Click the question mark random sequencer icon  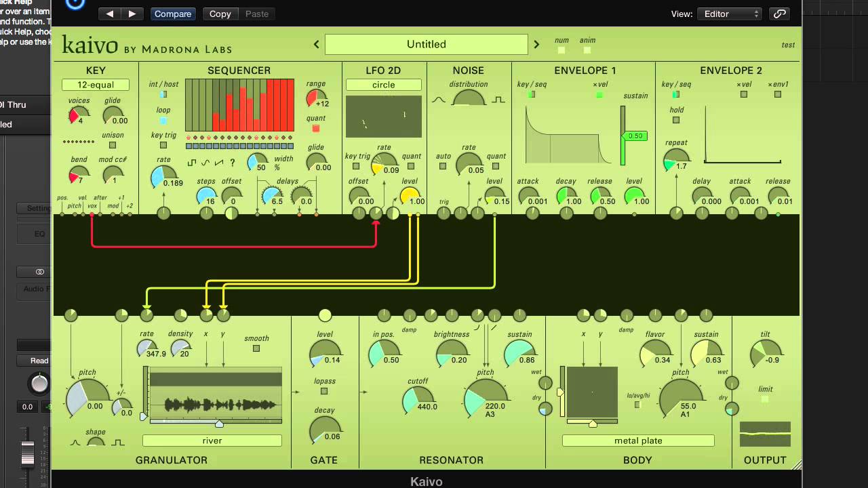(x=233, y=163)
